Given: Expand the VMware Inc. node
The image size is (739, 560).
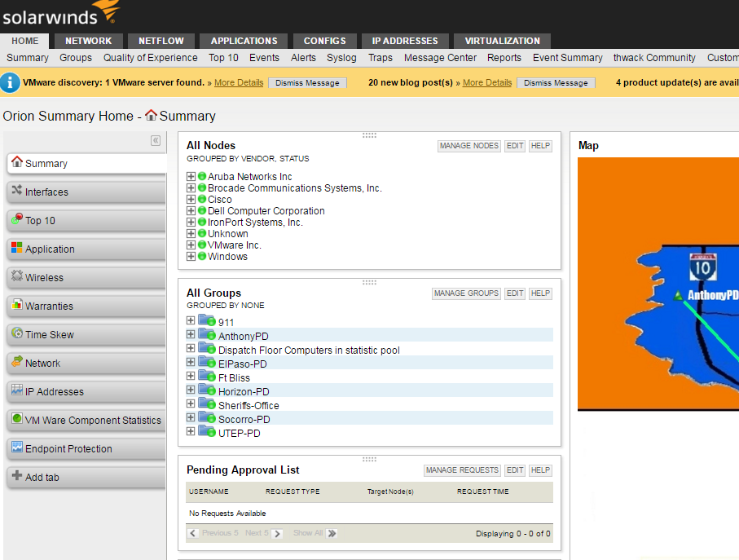Looking at the screenshot, I should pyautogui.click(x=191, y=245).
